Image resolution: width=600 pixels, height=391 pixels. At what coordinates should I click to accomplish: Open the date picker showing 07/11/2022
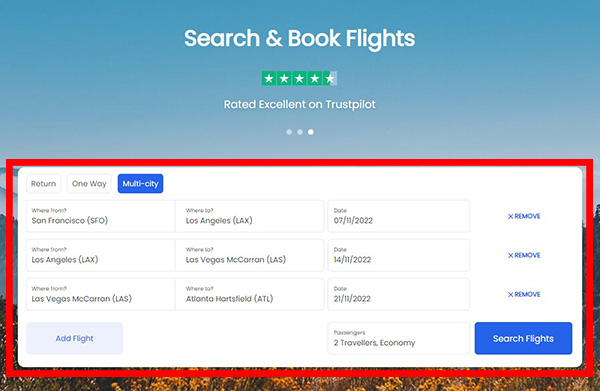pyautogui.click(x=398, y=216)
